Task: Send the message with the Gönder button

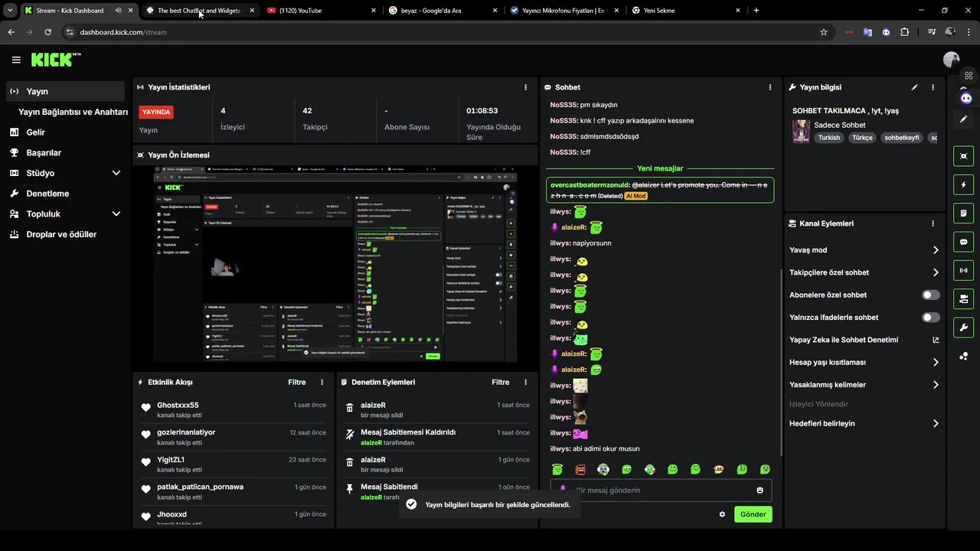Action: (x=753, y=514)
